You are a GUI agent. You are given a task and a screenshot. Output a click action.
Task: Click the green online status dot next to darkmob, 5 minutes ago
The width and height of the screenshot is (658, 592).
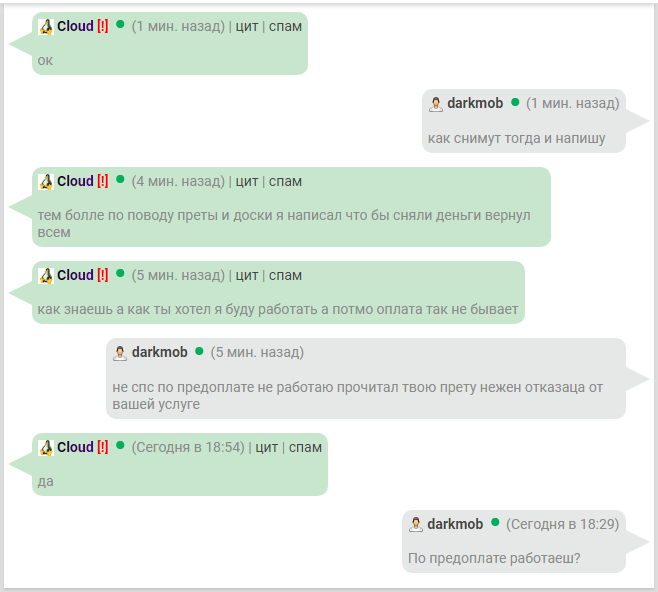[199, 352]
